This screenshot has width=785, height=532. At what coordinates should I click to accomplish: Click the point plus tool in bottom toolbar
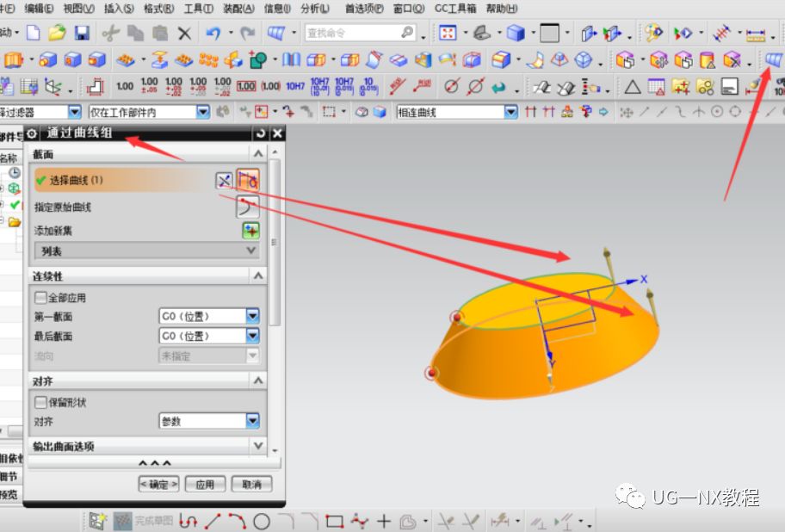384,522
